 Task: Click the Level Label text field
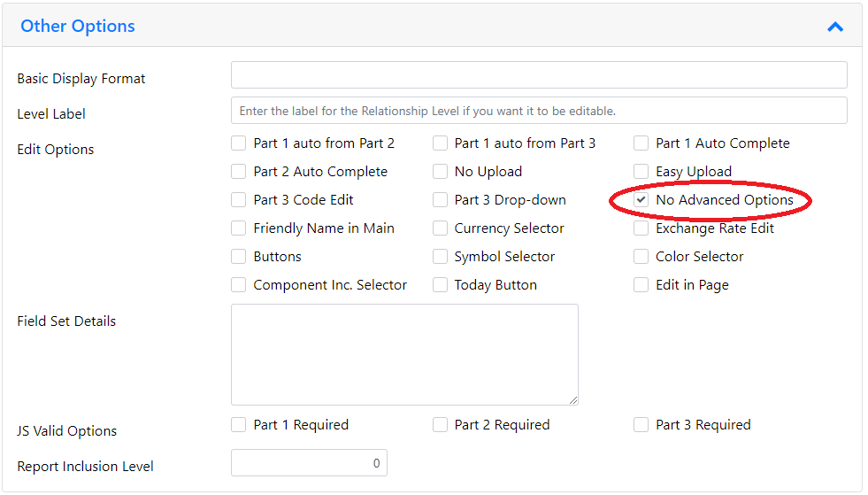coord(539,111)
